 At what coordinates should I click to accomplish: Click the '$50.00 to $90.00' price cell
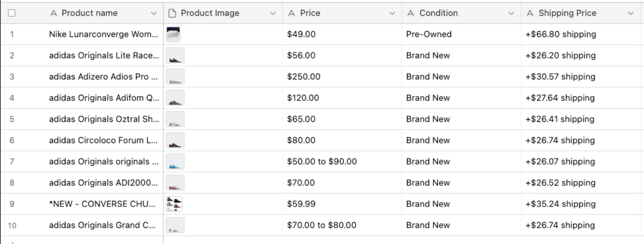[x=342, y=161]
